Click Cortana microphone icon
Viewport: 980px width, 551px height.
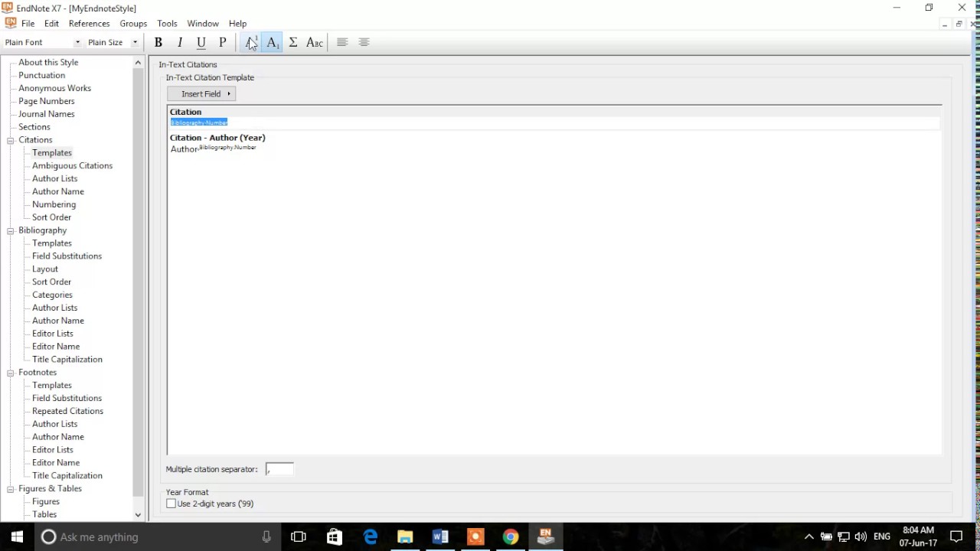(x=266, y=536)
